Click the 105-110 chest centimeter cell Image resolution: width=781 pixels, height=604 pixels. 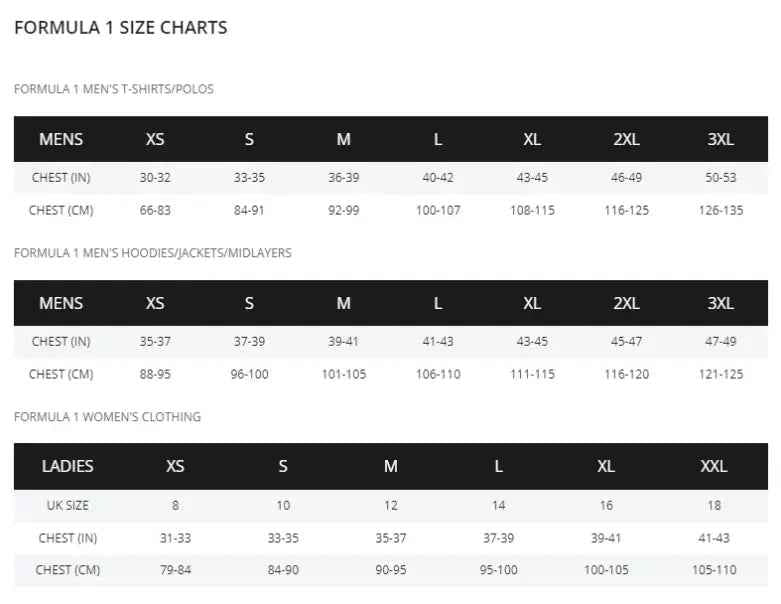click(x=714, y=570)
